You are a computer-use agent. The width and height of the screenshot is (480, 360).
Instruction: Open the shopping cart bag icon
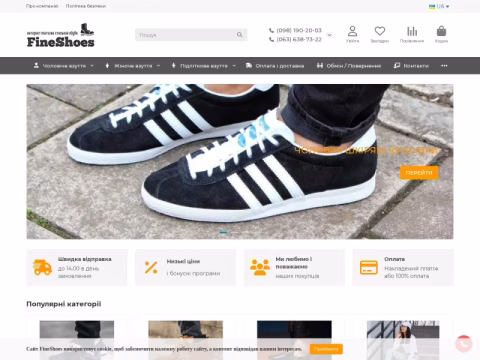click(441, 31)
